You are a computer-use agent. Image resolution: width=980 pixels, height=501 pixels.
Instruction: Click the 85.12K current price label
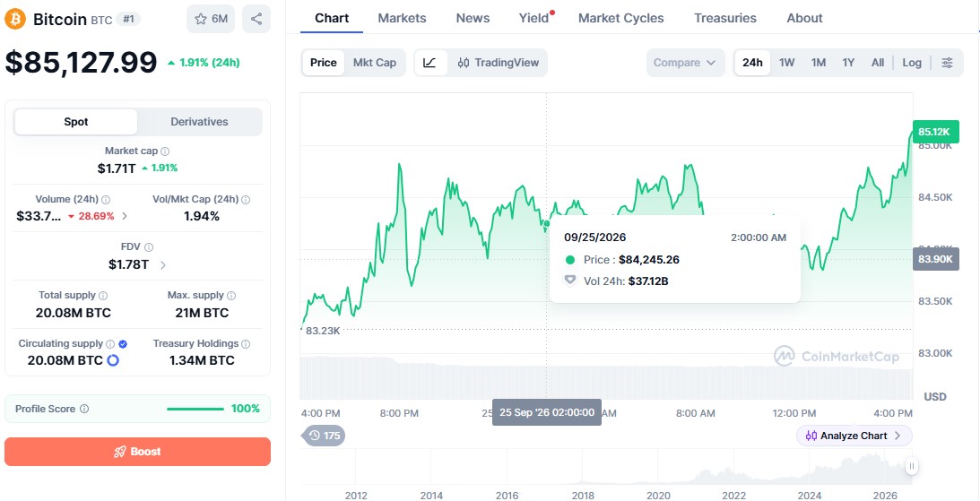pos(935,132)
